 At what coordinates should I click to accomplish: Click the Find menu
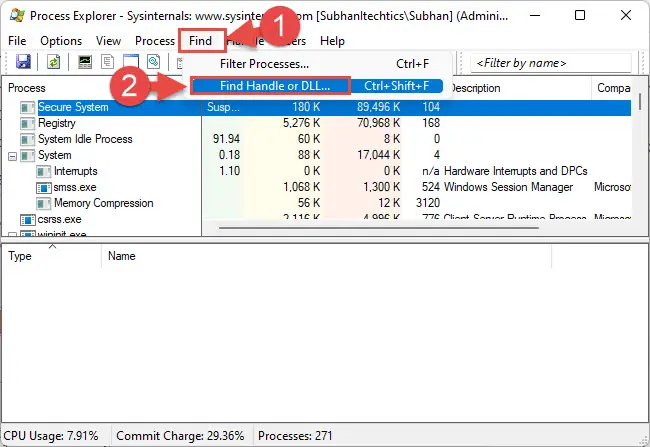(201, 41)
